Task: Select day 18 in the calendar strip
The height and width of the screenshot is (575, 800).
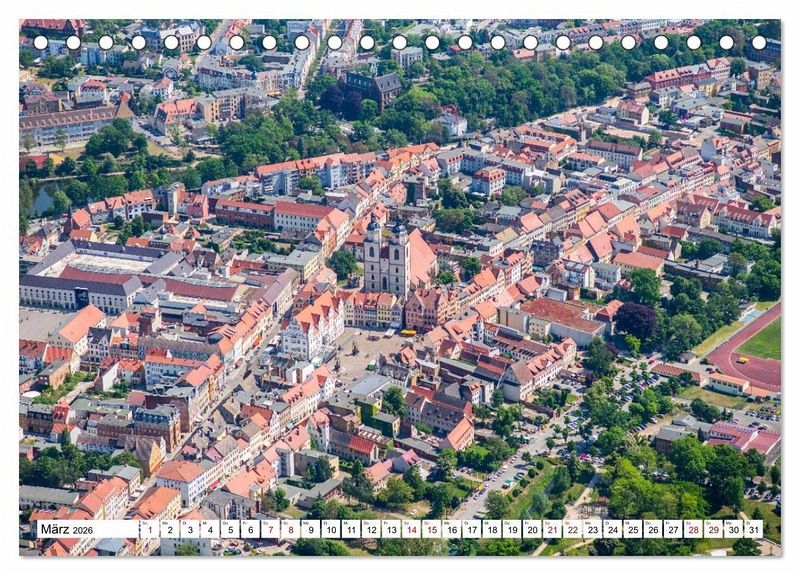Action: [492, 529]
